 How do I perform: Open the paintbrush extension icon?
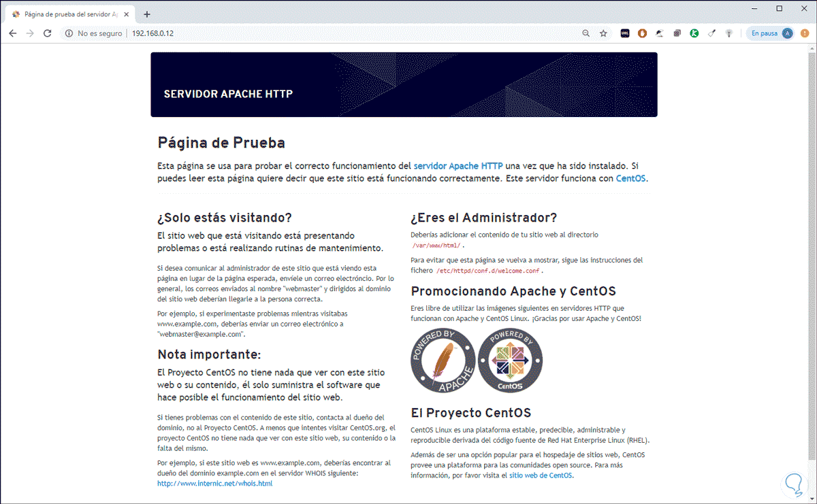click(x=711, y=33)
